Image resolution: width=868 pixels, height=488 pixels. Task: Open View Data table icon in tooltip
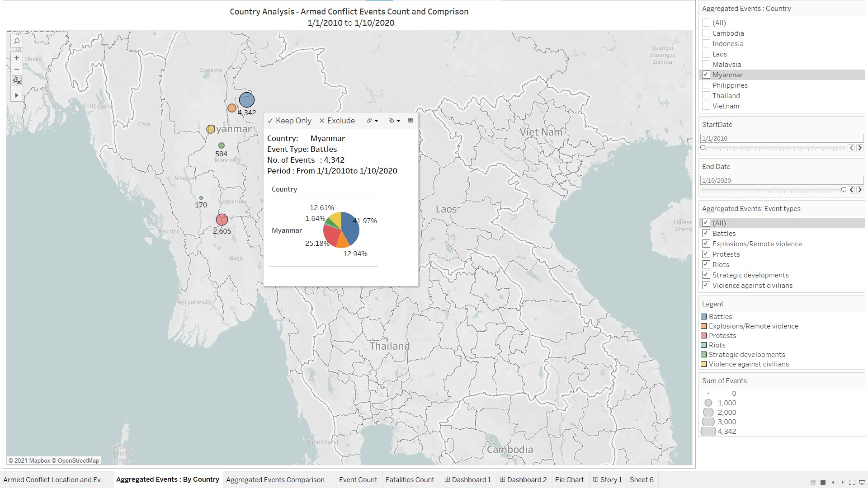410,121
